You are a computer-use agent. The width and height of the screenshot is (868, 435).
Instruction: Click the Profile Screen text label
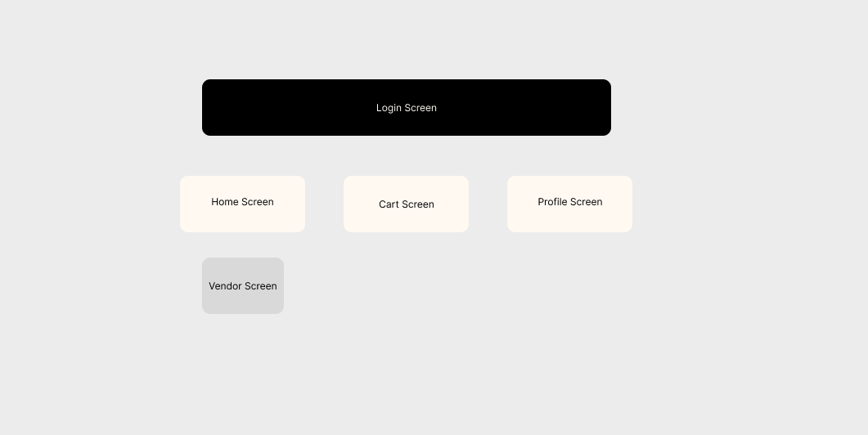click(x=569, y=202)
